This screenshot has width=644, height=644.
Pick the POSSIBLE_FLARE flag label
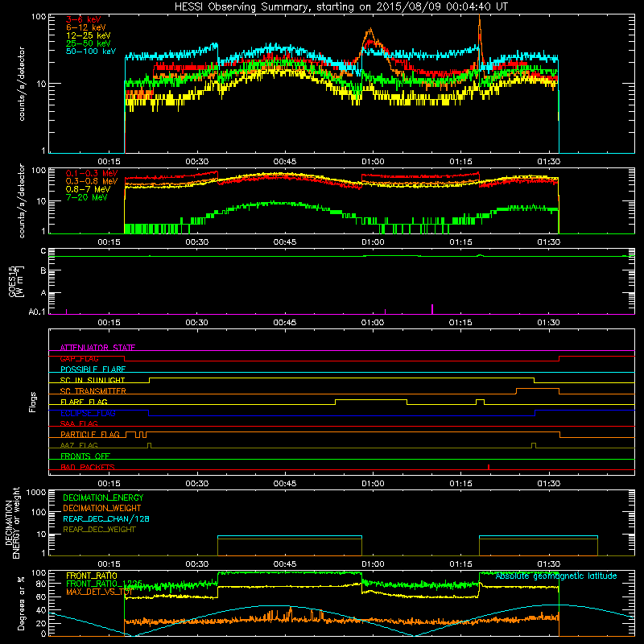pyautogui.click(x=93, y=369)
